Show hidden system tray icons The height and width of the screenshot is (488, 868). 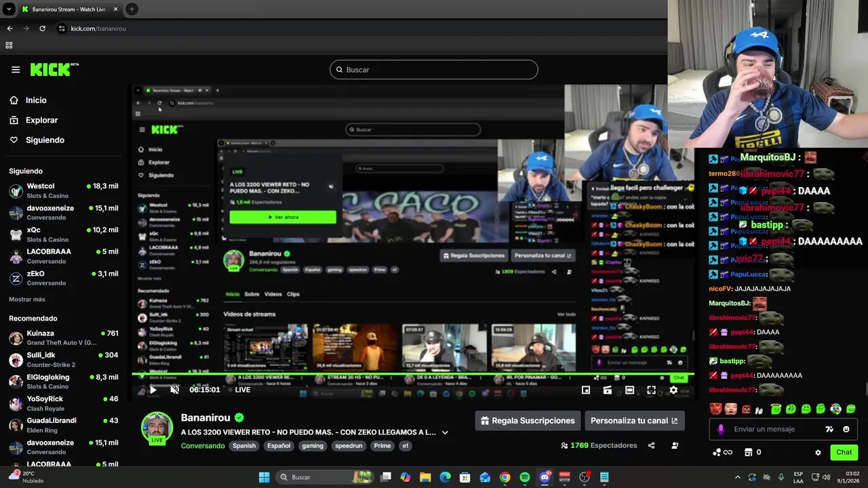click(x=738, y=477)
